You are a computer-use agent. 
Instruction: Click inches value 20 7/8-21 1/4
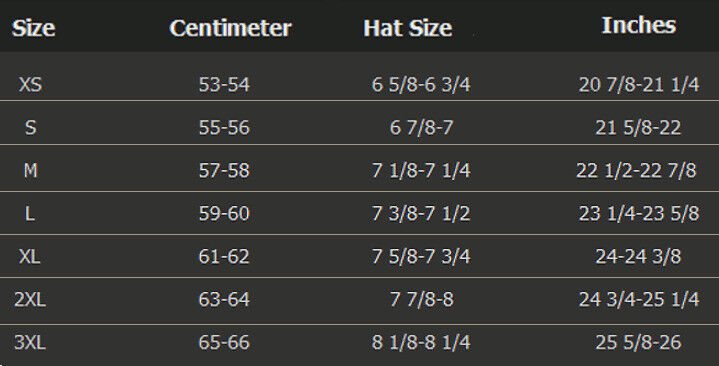click(x=639, y=84)
